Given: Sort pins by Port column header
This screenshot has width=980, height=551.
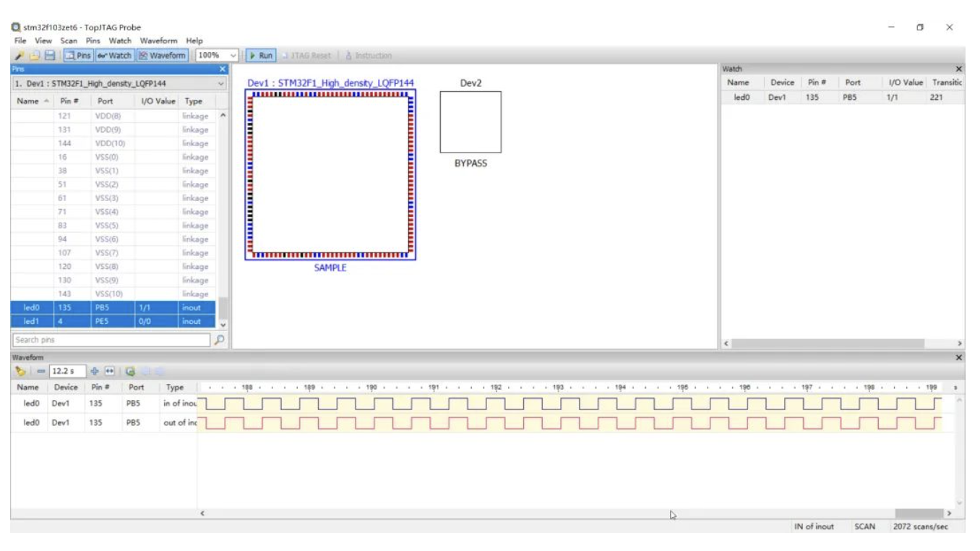Looking at the screenshot, I should pyautogui.click(x=114, y=103).
